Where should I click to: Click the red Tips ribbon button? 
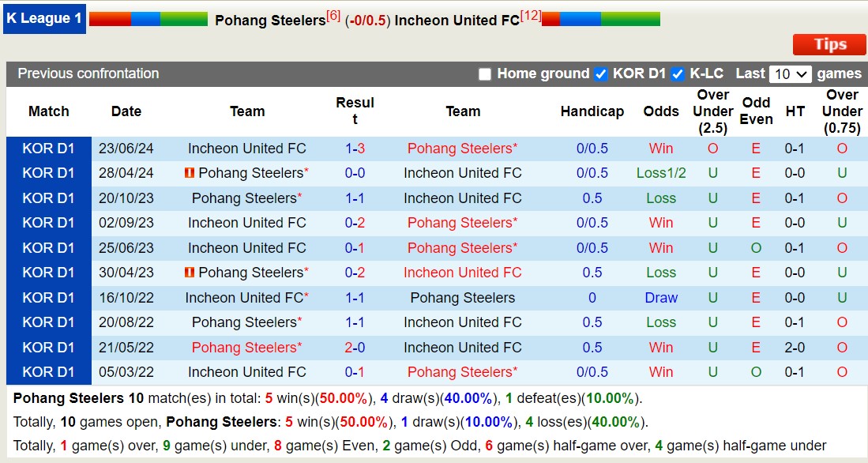point(829,45)
